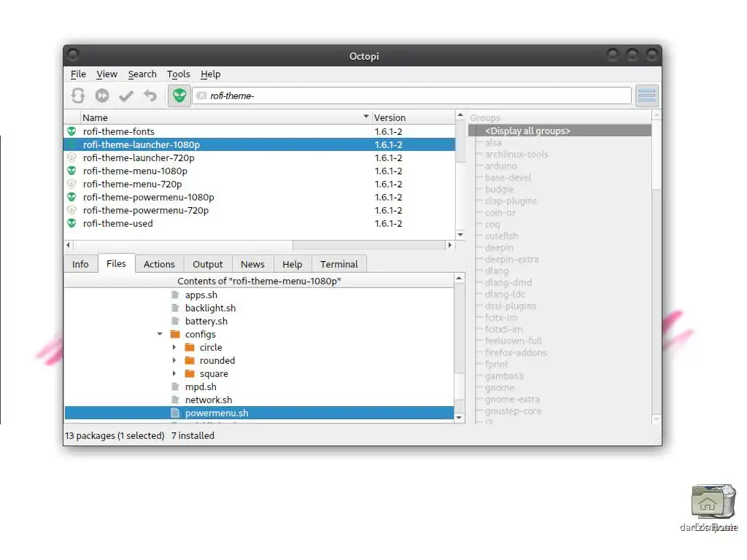Click the files pane scroll-down arrow
Screen dimensions: 747x560
coord(460,418)
